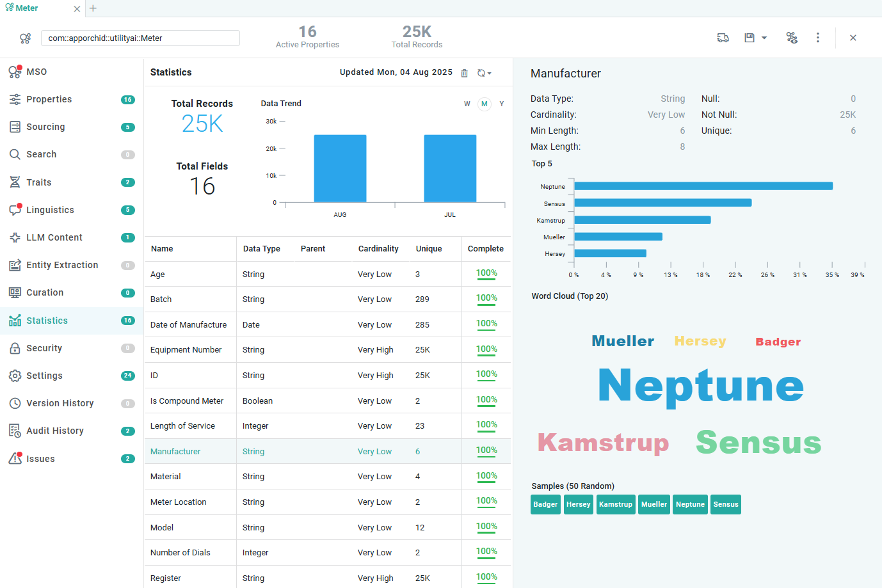Image resolution: width=882 pixels, height=588 pixels.
Task: Click the Badger sample tag
Action: coord(545,504)
